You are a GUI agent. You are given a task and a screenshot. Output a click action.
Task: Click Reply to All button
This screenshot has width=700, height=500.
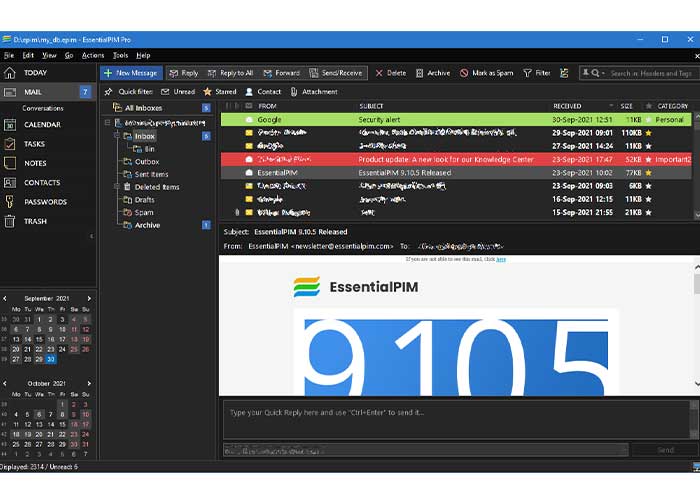click(x=231, y=73)
